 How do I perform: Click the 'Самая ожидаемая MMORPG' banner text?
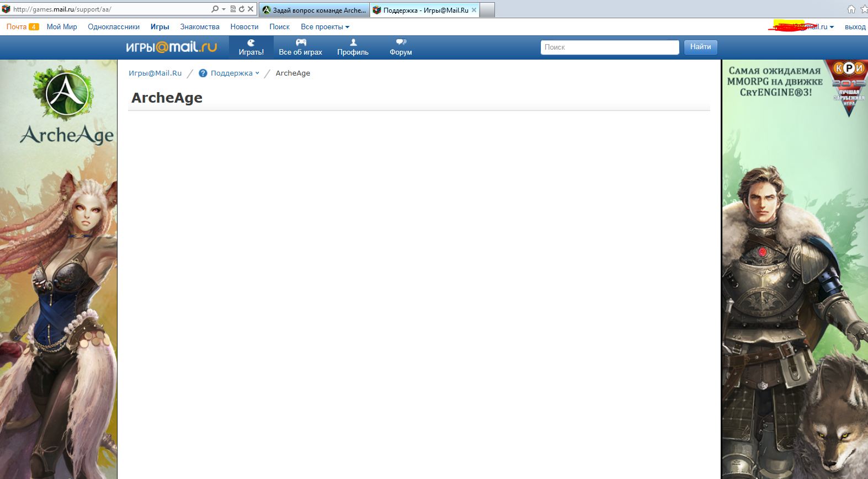[774, 82]
